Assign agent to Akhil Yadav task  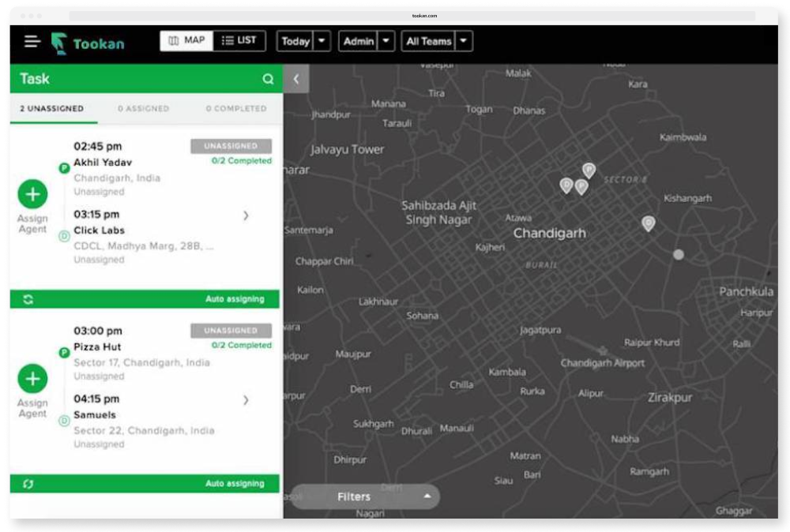(x=32, y=193)
